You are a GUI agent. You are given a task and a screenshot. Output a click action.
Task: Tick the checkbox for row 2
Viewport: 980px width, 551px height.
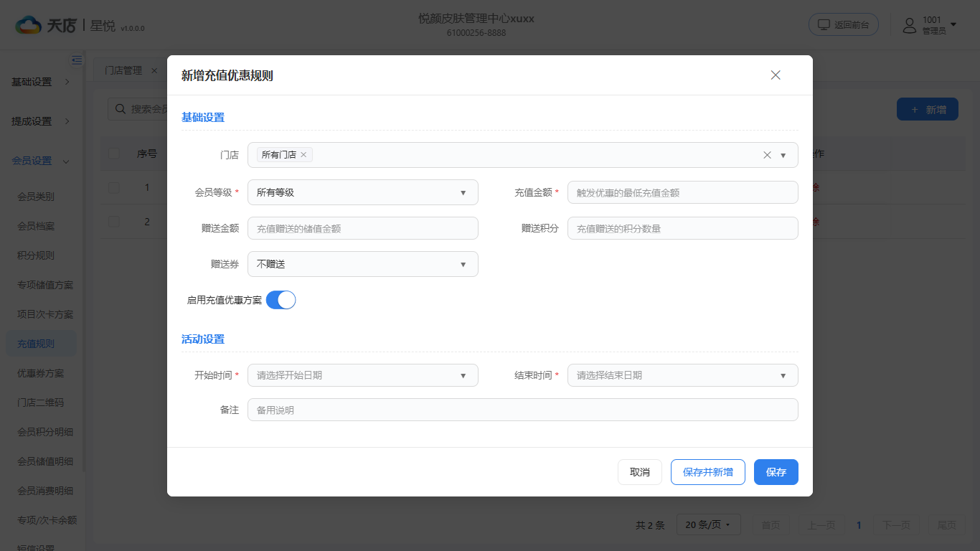[x=114, y=222]
